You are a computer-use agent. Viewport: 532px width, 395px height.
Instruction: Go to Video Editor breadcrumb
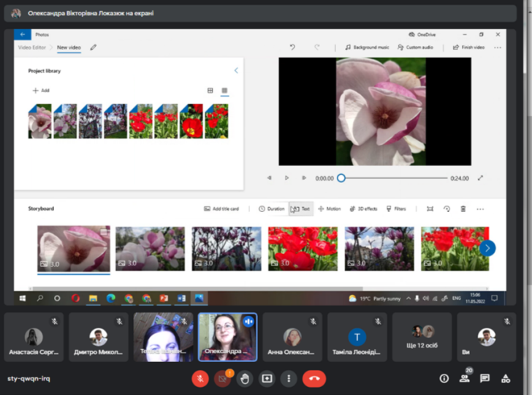(x=31, y=48)
